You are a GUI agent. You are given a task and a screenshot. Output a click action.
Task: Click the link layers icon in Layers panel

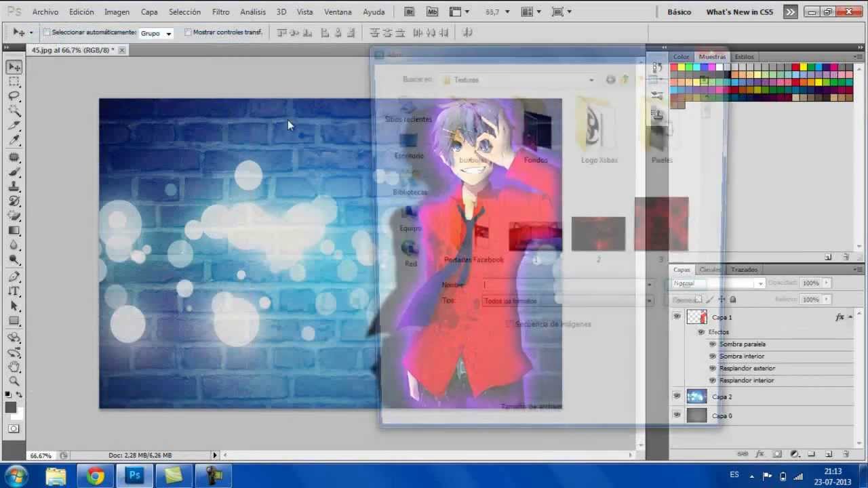(x=743, y=454)
